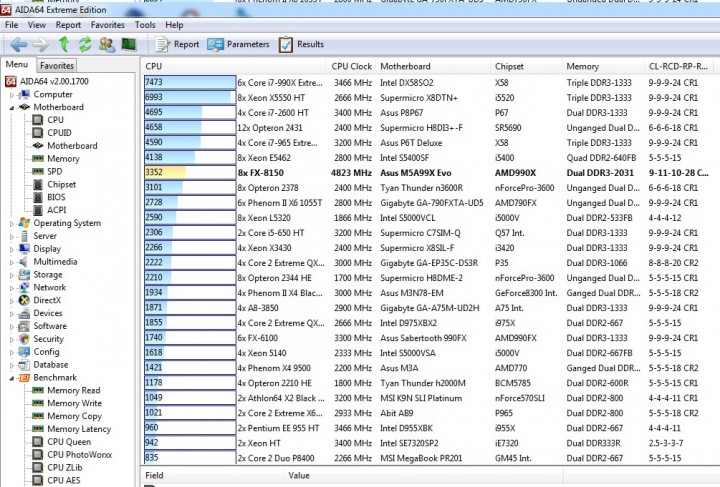Select the Motherboard sub-item icon
Image resolution: width=720 pixels, height=487 pixels.
(x=38, y=146)
